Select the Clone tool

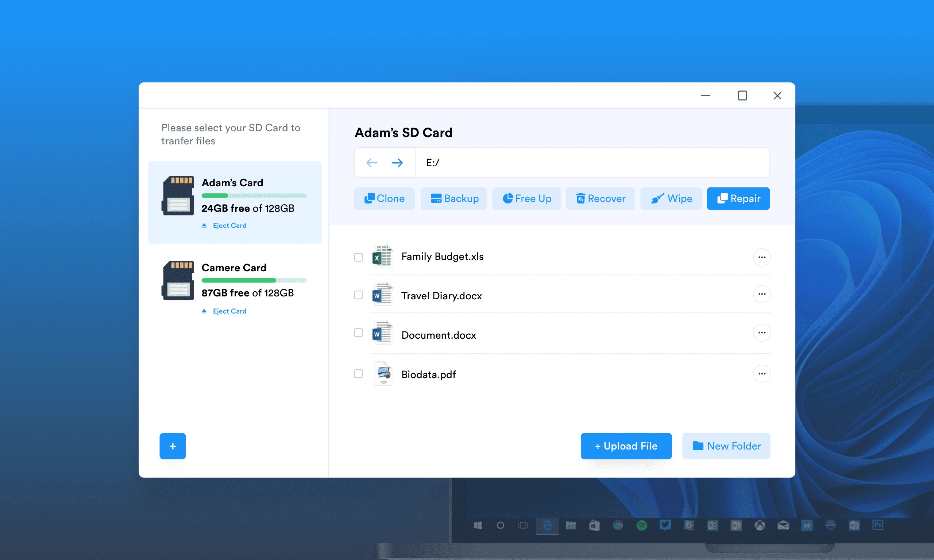coord(384,198)
